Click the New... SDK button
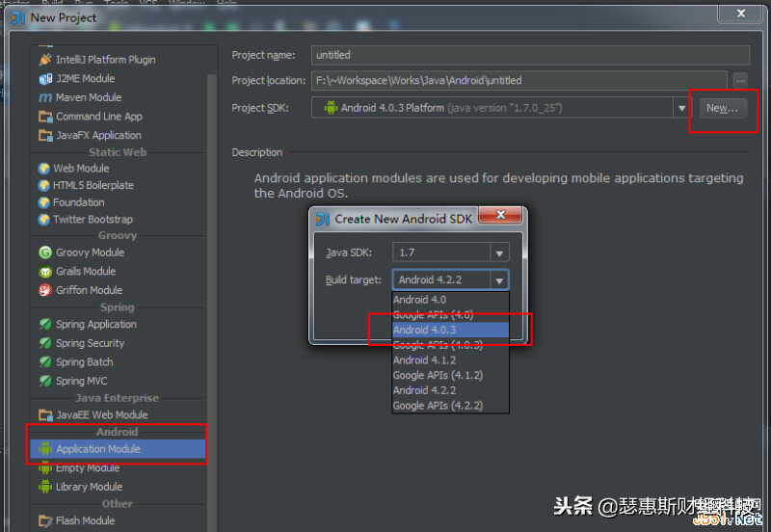Screen dimensions: 771x532 coord(722,108)
